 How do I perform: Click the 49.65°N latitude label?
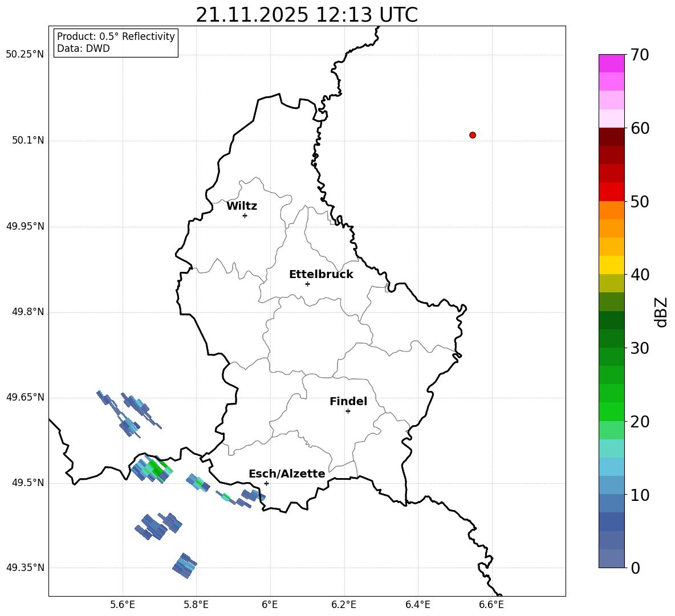click(x=25, y=397)
